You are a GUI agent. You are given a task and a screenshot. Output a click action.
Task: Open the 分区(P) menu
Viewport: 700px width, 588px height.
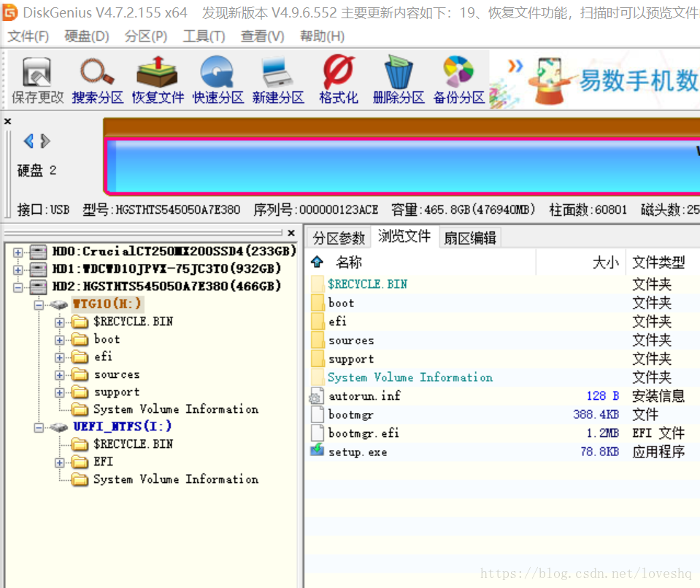(145, 36)
